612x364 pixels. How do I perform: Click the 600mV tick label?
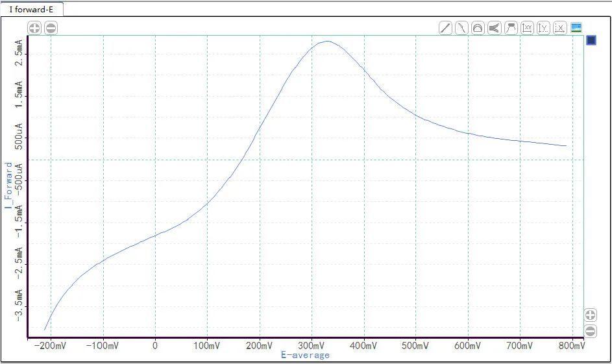pyautogui.click(x=467, y=346)
